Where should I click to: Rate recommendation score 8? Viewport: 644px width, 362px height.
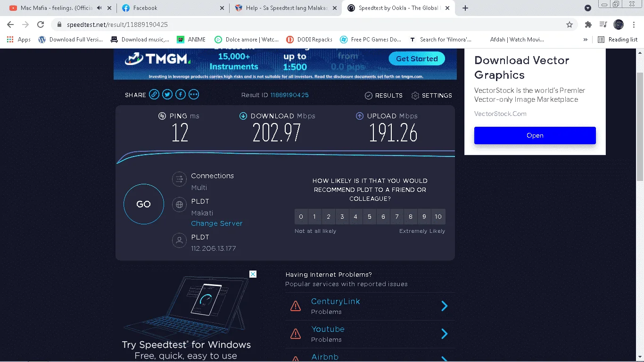(x=411, y=217)
